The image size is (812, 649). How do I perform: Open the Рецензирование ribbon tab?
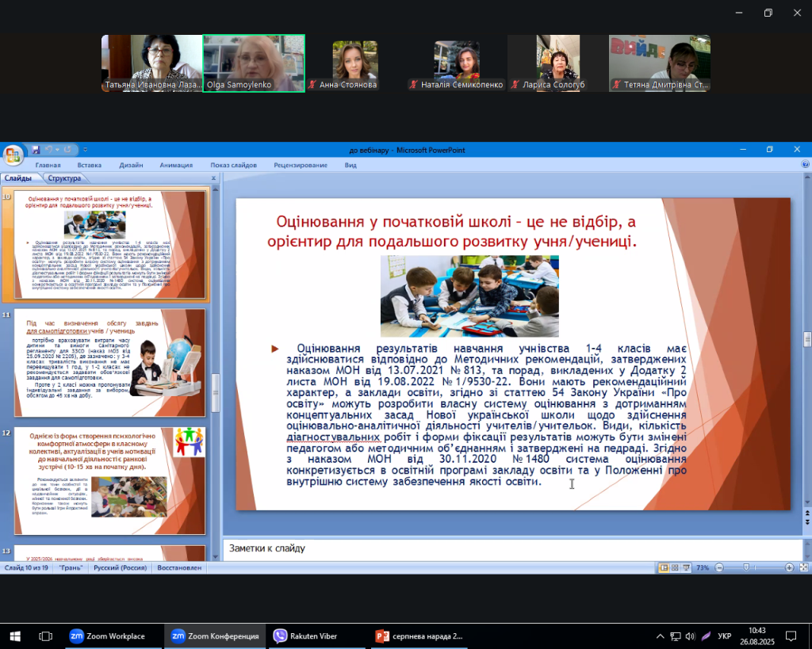[x=301, y=165]
